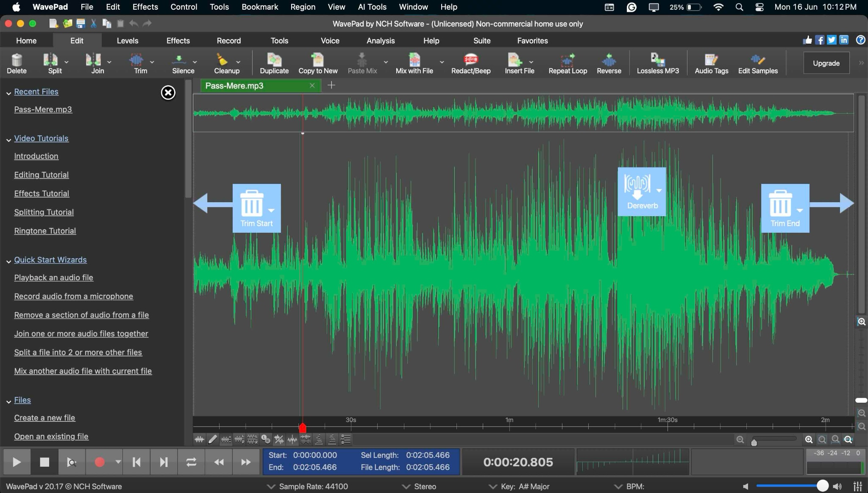Click the open folder icon in title bar

click(67, 24)
